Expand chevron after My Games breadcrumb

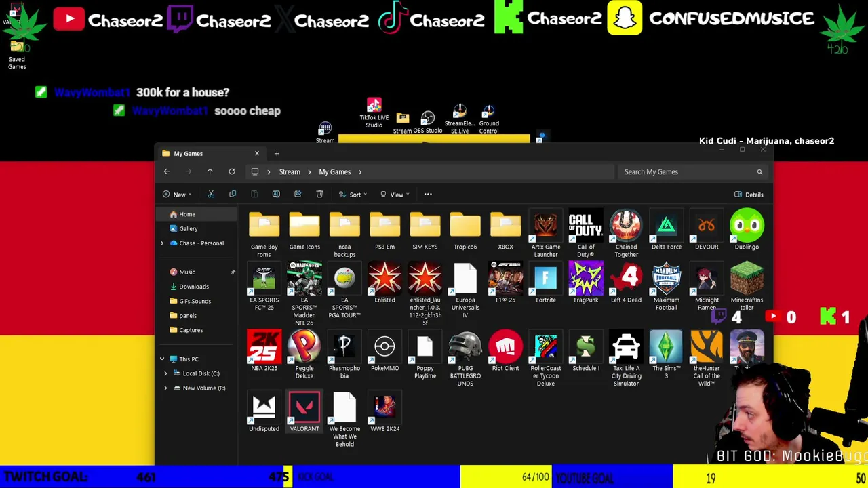pyautogui.click(x=359, y=172)
